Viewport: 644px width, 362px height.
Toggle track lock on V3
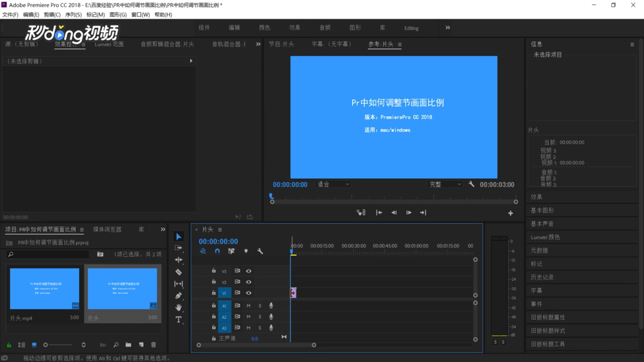point(214,270)
